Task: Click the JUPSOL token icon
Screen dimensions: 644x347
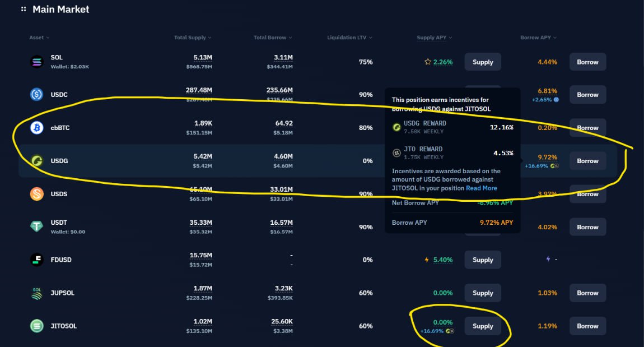Action: click(36, 293)
